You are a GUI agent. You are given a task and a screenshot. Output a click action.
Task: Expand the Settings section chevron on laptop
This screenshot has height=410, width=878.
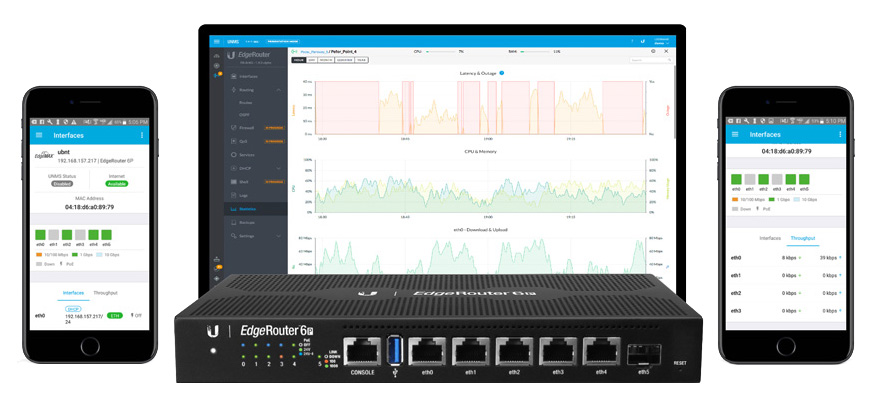coord(279,236)
